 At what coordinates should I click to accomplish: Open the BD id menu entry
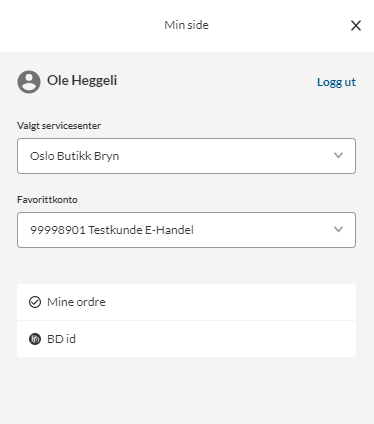pyautogui.click(x=186, y=339)
